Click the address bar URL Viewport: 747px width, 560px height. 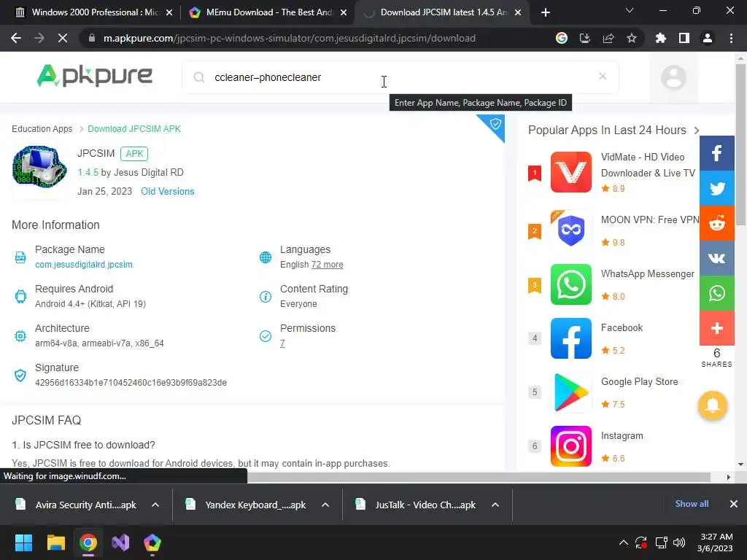pyautogui.click(x=290, y=38)
